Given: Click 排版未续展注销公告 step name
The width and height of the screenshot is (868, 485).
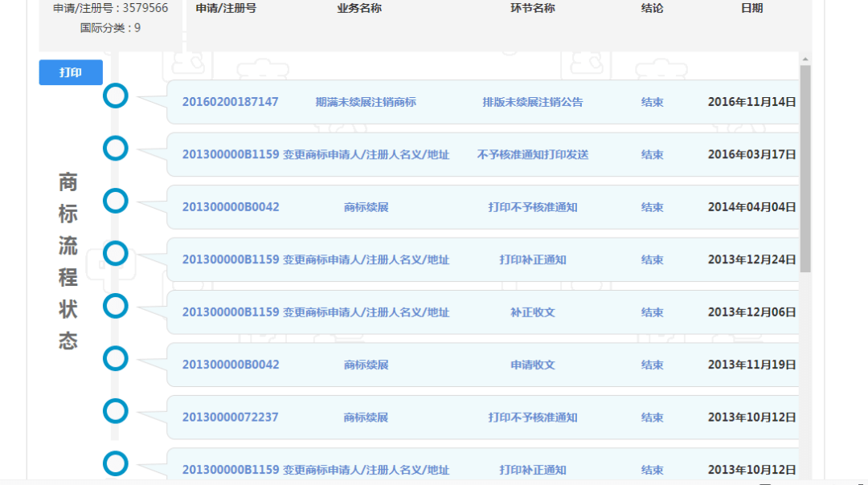Looking at the screenshot, I should [532, 102].
